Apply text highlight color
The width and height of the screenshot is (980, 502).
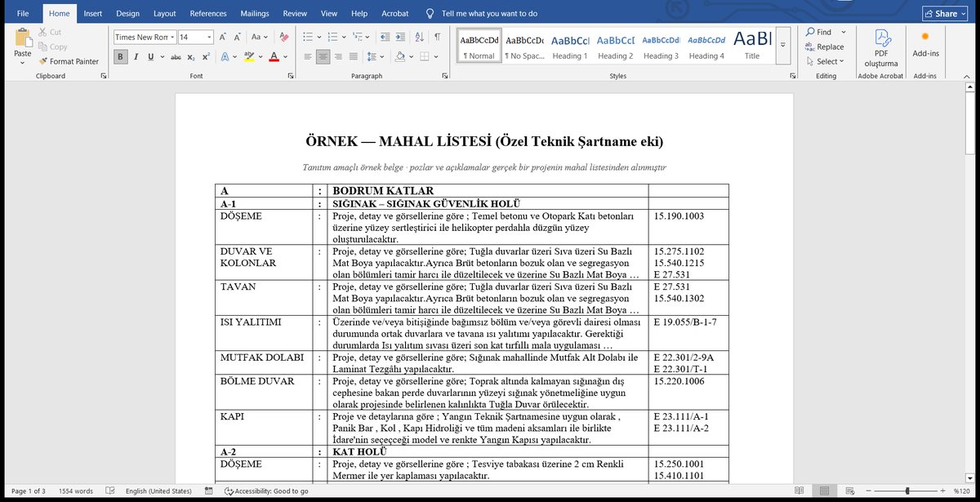(x=248, y=56)
